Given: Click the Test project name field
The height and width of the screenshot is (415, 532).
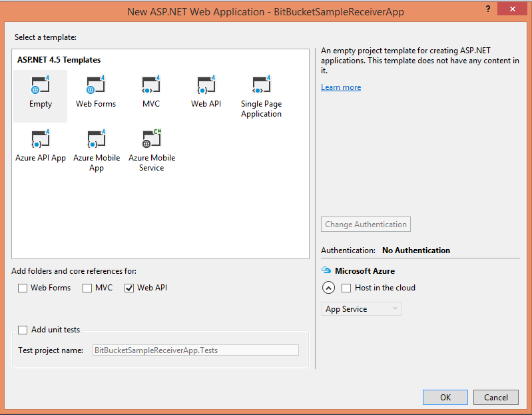Looking at the screenshot, I should (196, 350).
